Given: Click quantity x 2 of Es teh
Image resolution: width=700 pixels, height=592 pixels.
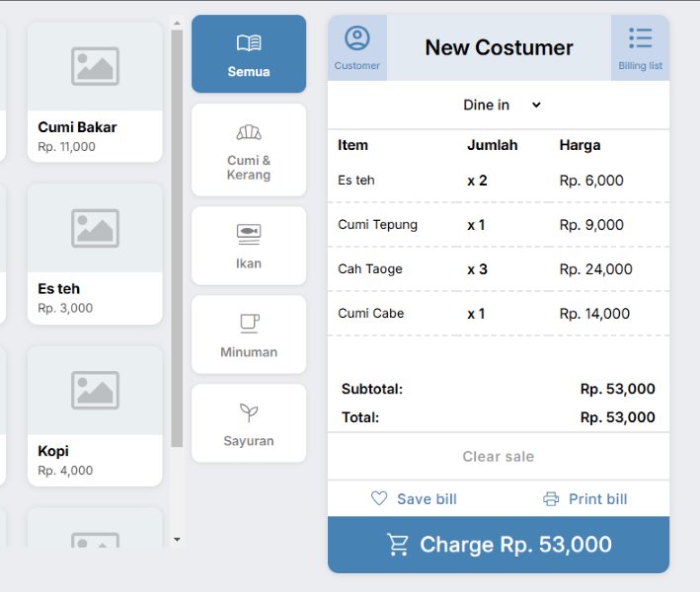Looking at the screenshot, I should click(477, 181).
